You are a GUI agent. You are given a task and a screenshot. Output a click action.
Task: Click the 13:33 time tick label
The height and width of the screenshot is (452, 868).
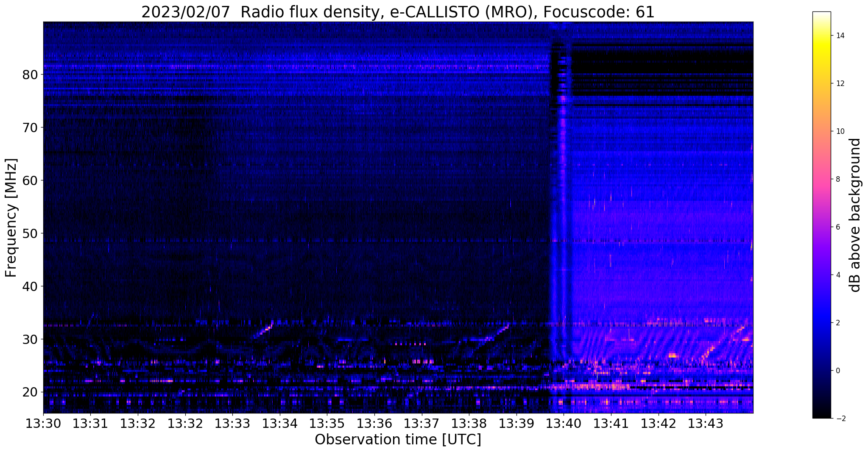pyautogui.click(x=232, y=423)
